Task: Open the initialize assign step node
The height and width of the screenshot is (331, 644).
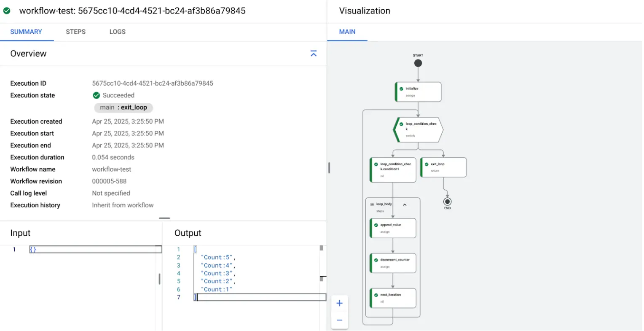Action: (418, 91)
